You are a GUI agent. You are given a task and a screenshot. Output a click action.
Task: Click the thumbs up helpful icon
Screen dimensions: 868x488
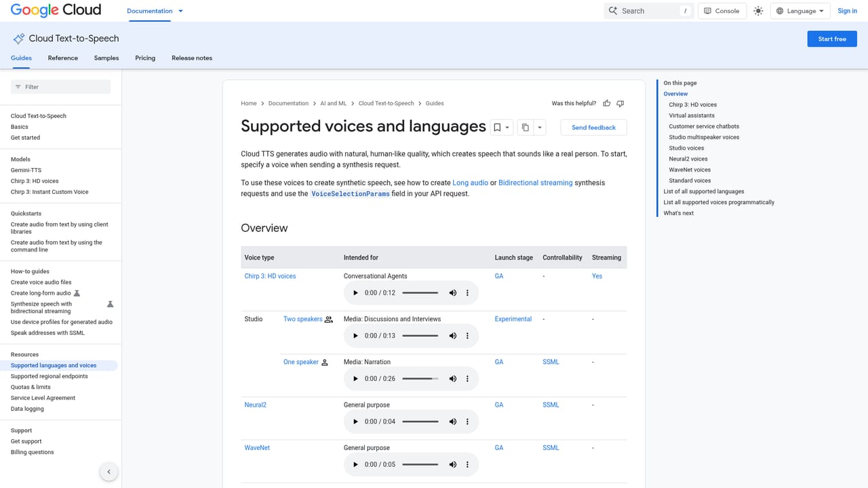tap(607, 104)
